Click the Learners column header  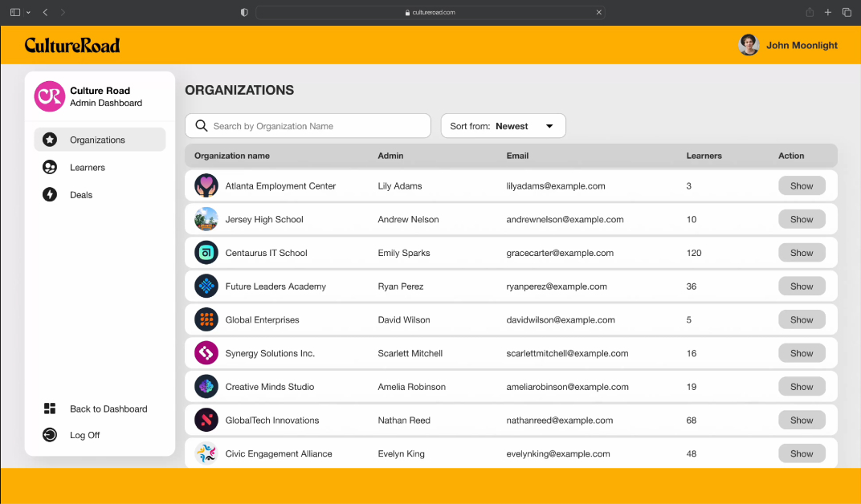(x=704, y=156)
